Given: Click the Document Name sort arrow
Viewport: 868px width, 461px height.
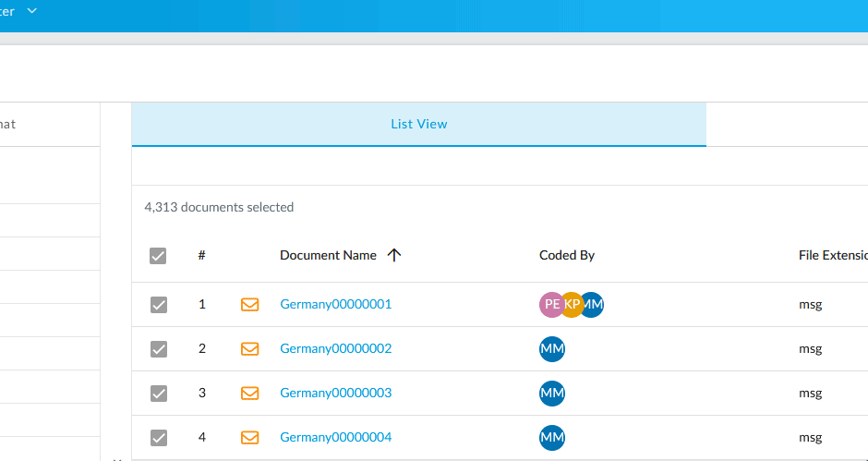Looking at the screenshot, I should pos(394,256).
